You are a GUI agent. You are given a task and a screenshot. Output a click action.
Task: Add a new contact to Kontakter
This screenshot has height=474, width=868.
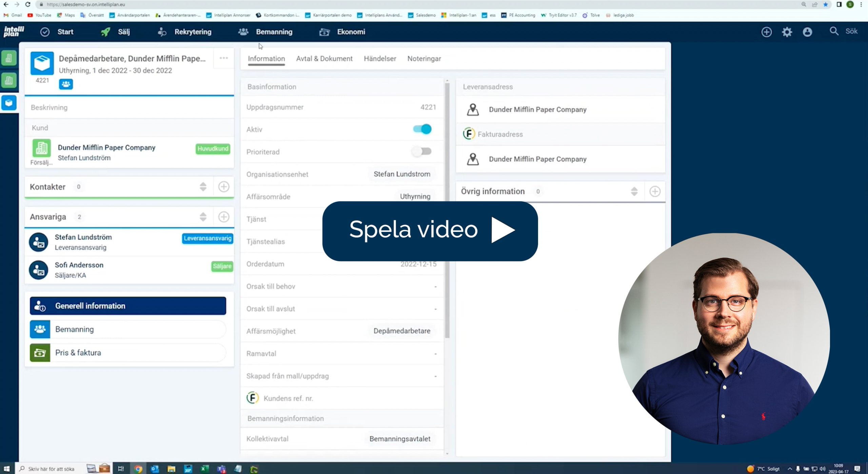[223, 186]
